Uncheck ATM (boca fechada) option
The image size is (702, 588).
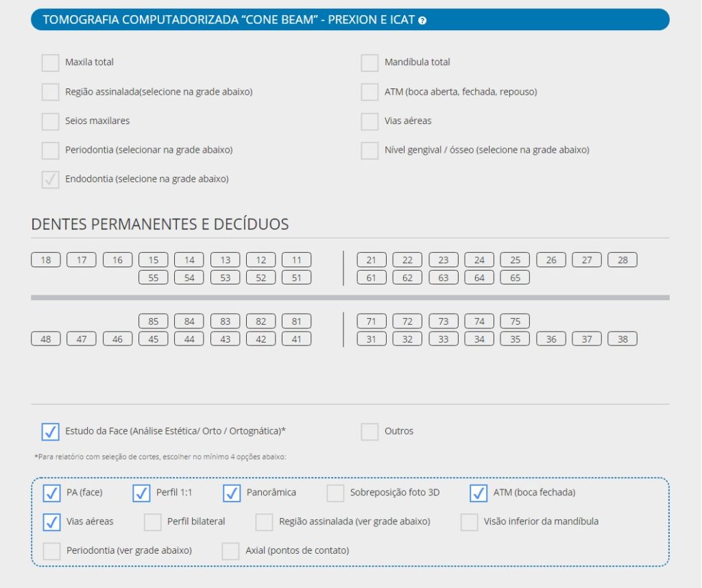coord(479,493)
